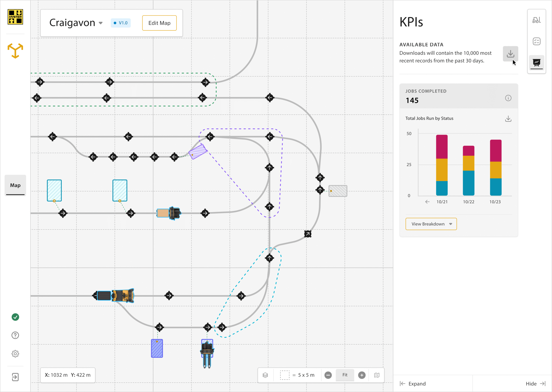The width and height of the screenshot is (552, 392).
Task: Click the 5 x 5 m grid label
Action: coord(306,375)
